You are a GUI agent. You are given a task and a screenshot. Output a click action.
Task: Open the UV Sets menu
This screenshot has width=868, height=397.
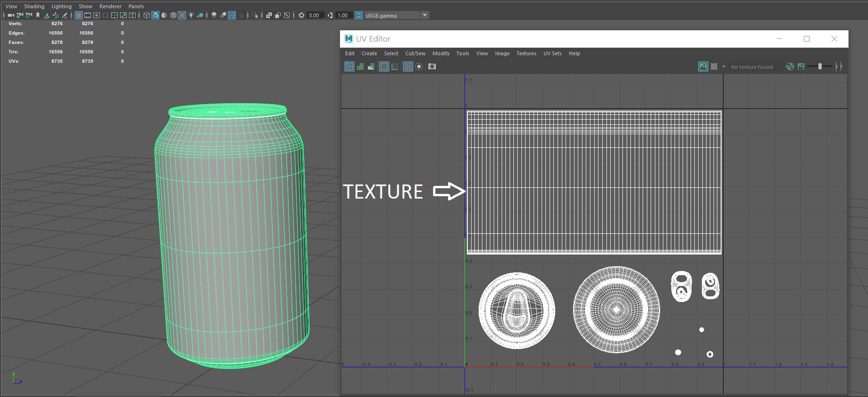coord(552,53)
